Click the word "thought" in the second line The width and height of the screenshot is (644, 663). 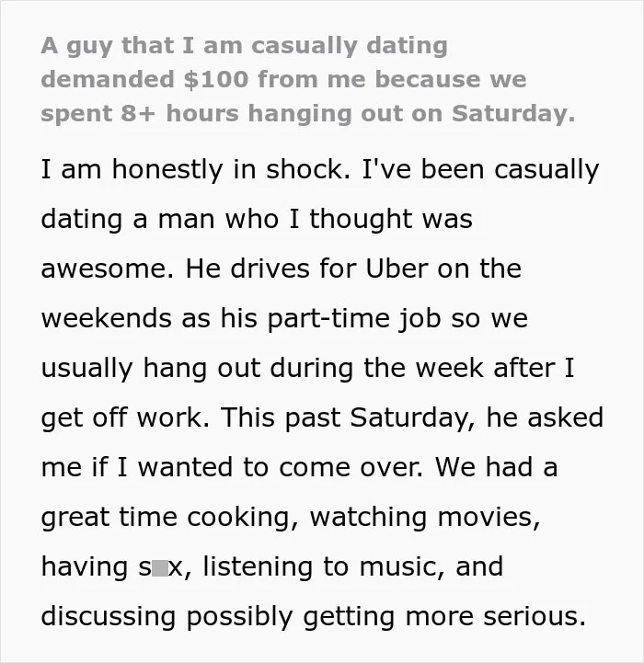(361, 220)
